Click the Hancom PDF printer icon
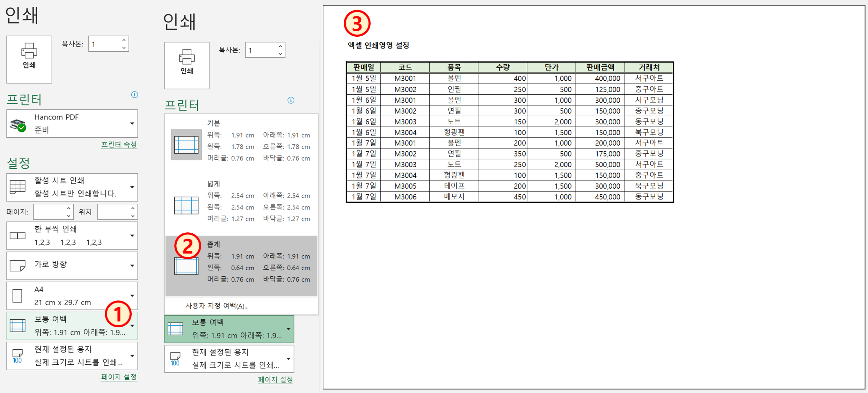Screen dimensions: 868x393 (18, 124)
